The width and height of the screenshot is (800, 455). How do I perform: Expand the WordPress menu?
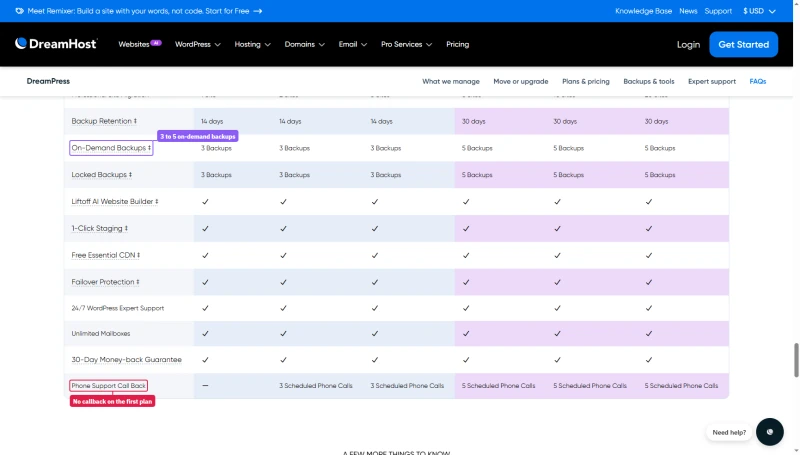coord(197,44)
